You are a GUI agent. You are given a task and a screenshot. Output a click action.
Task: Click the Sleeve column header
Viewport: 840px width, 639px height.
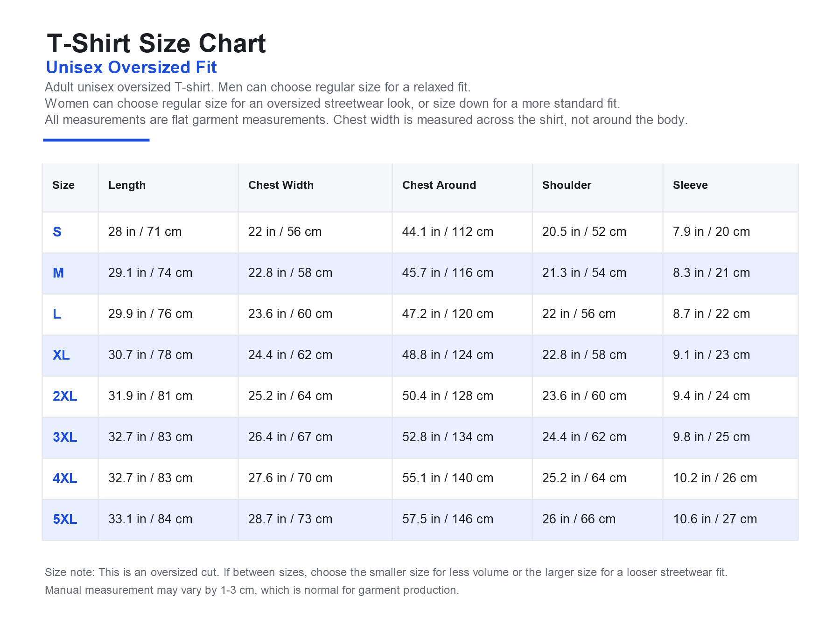click(690, 185)
